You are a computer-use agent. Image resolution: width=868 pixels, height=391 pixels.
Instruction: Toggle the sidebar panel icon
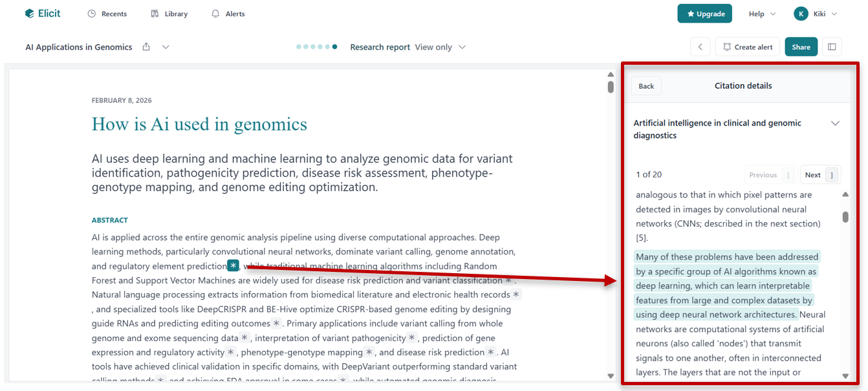(x=832, y=47)
